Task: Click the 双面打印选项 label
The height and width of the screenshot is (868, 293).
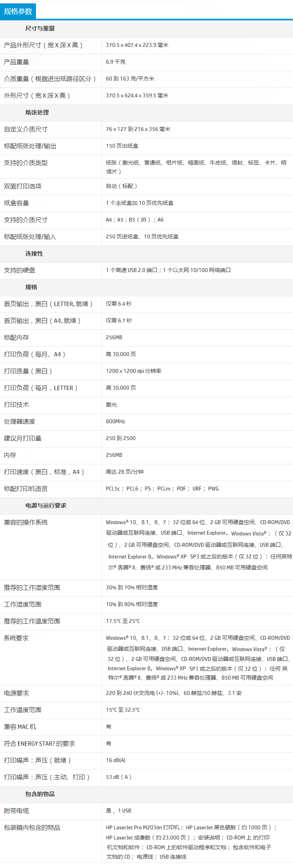Action: click(x=23, y=186)
